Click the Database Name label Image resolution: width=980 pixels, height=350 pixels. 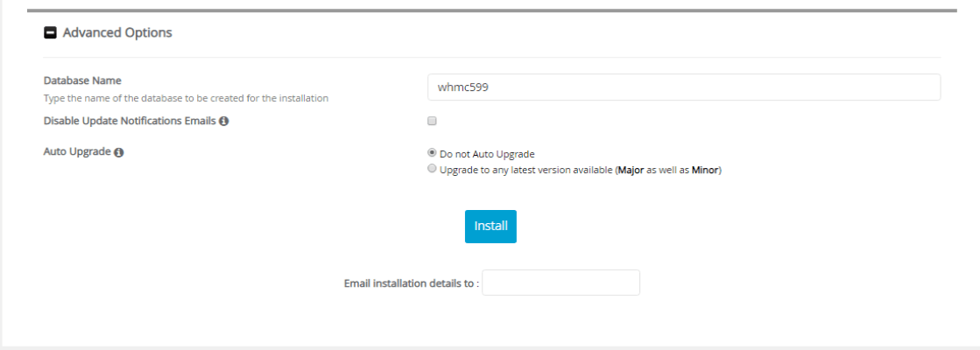pos(82,80)
